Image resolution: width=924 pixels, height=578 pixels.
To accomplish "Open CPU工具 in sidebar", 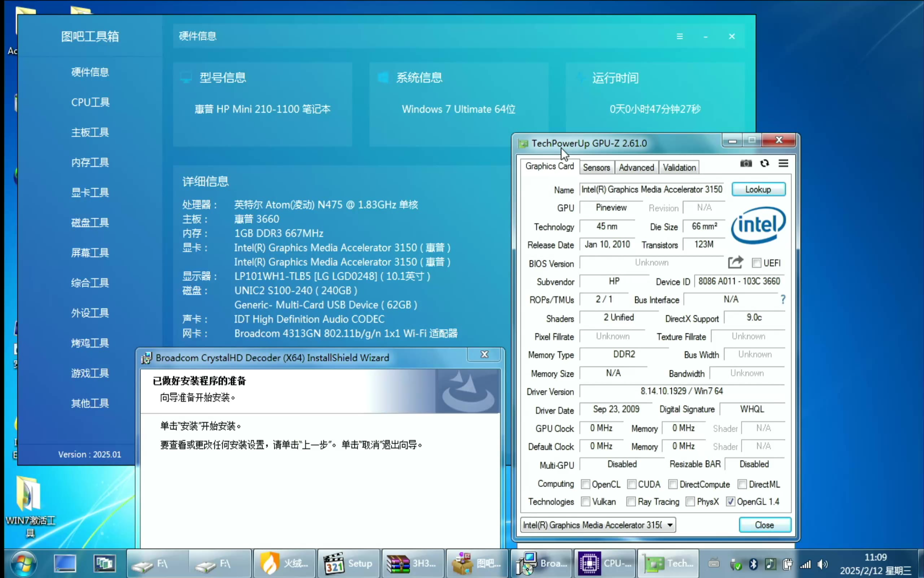I will pyautogui.click(x=90, y=102).
